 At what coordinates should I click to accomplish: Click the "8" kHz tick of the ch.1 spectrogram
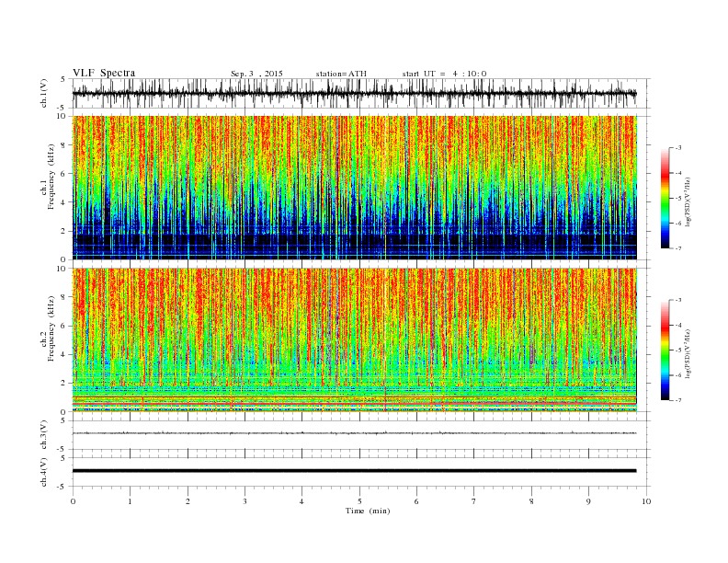[64, 145]
